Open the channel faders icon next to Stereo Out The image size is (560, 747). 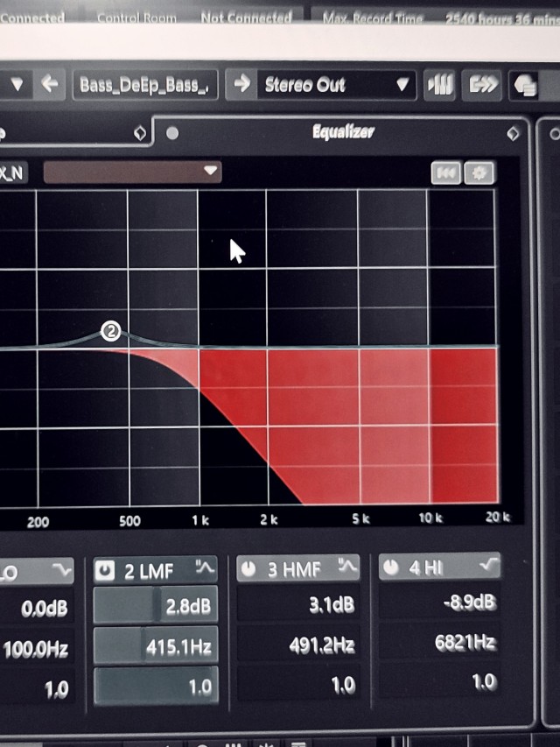click(x=439, y=85)
